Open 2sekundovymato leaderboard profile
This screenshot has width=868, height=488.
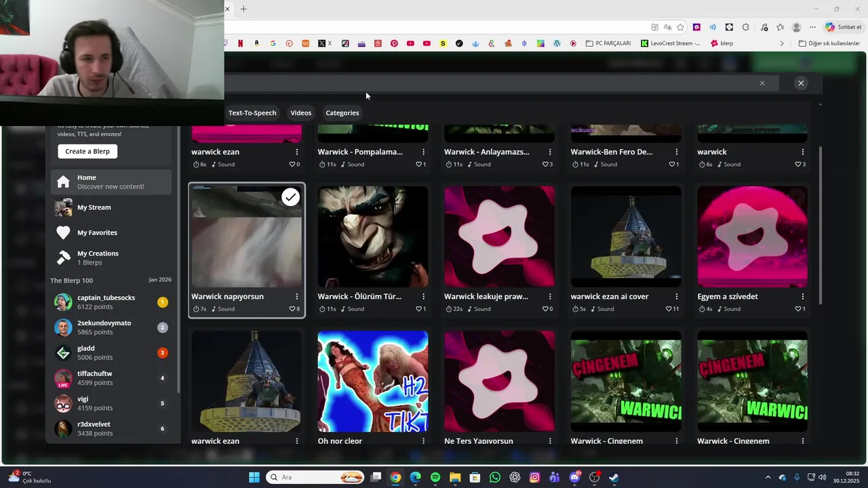[111, 327]
